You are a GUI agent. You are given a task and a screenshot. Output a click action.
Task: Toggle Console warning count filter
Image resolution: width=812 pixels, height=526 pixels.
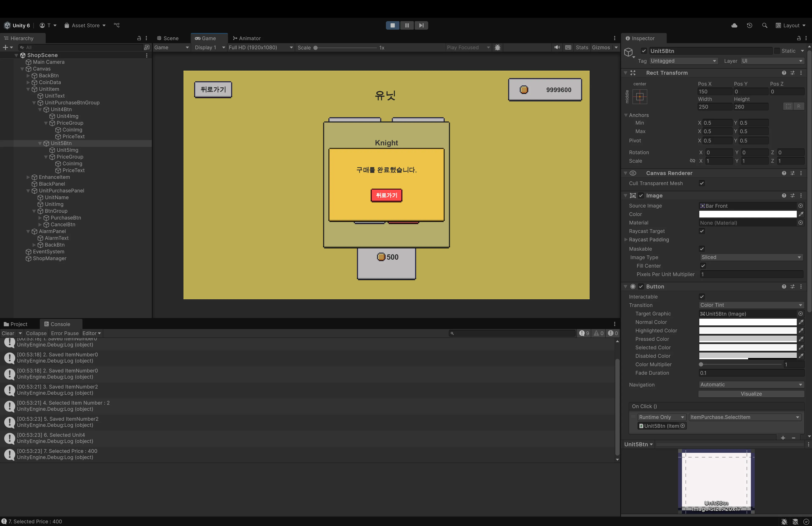(598, 333)
